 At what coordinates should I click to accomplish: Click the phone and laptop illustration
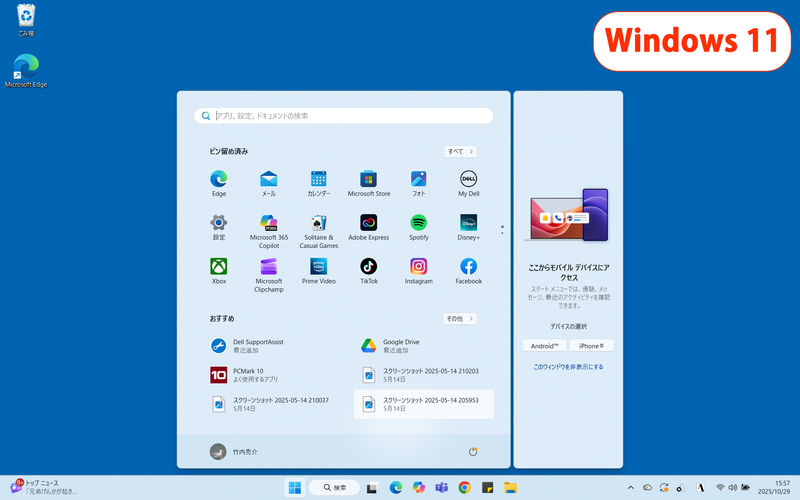point(568,215)
